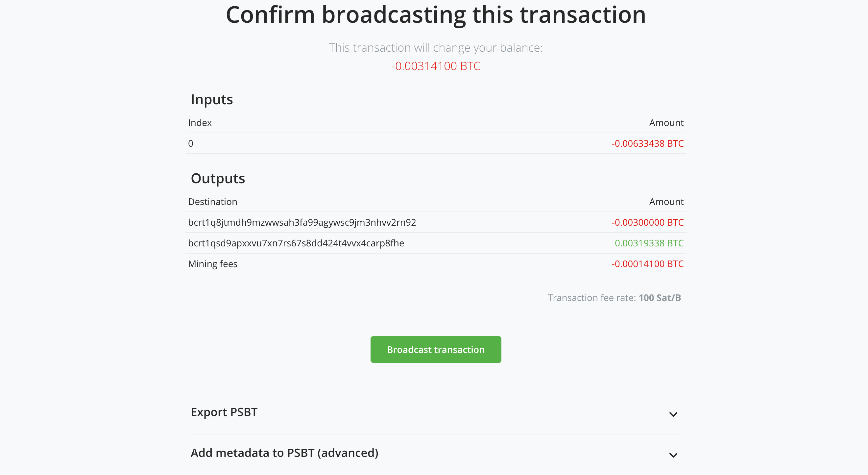Screen dimensions: 868x475
Task: Click the Confirm broadcasting this transaction title
Action: click(x=436, y=14)
